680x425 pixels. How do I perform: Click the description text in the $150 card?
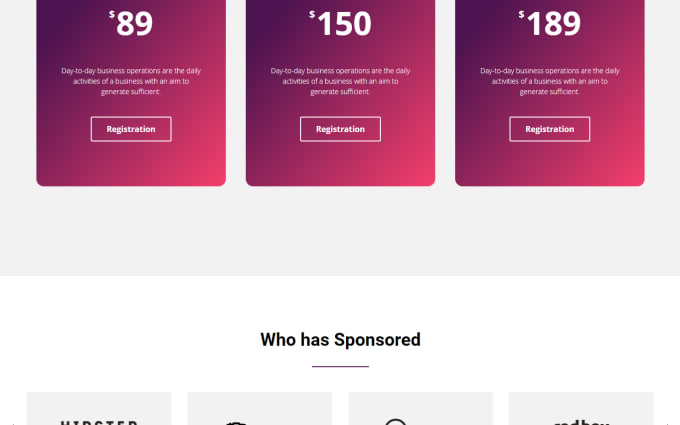tap(340, 81)
